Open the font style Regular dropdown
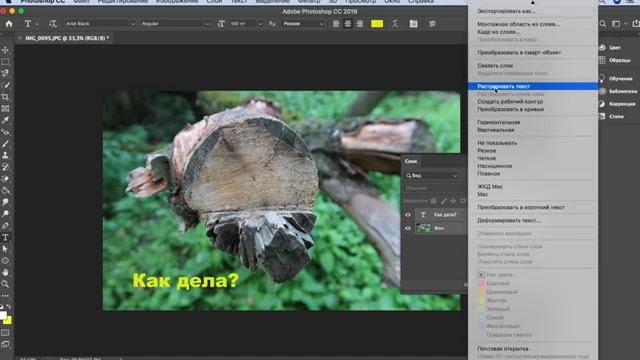Viewport: 640px width, 360px height. click(x=175, y=24)
